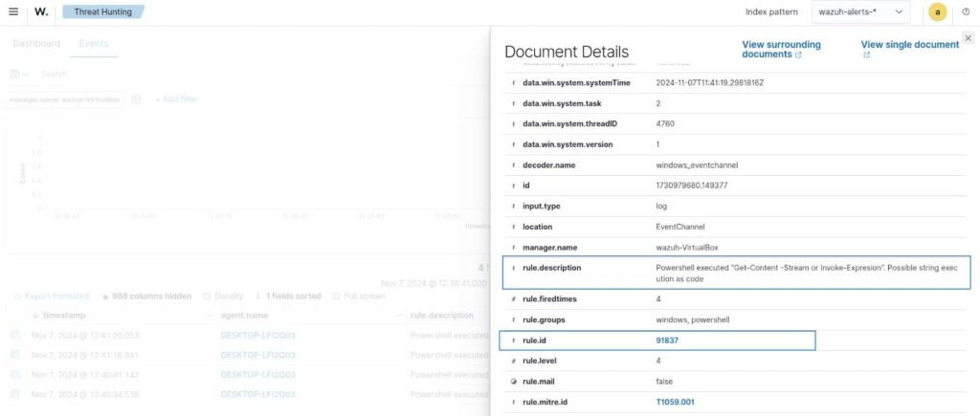This screenshot has height=416, width=980.
Task: Close the Document Details flyout
Action: tap(968, 37)
